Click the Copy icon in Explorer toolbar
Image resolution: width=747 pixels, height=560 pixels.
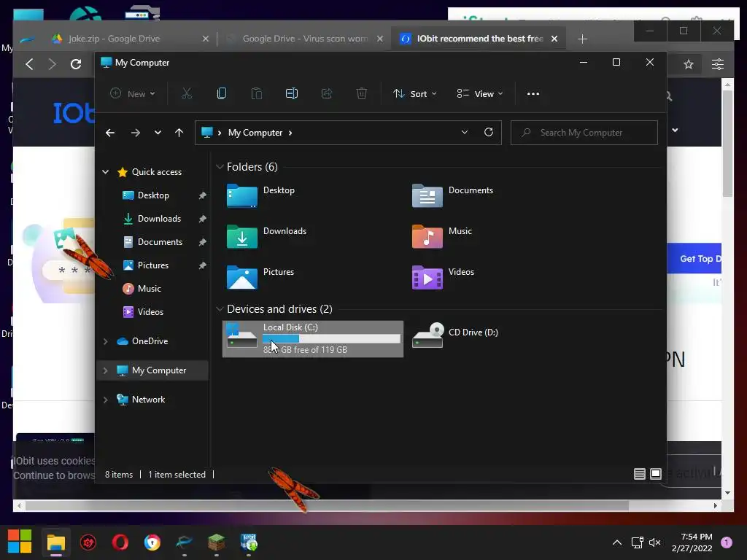(x=222, y=94)
